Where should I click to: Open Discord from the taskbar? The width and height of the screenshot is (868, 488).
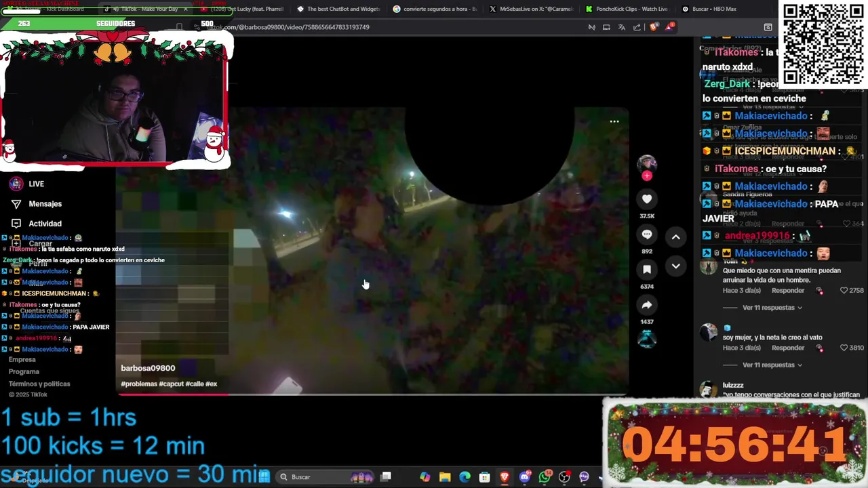[x=524, y=476]
